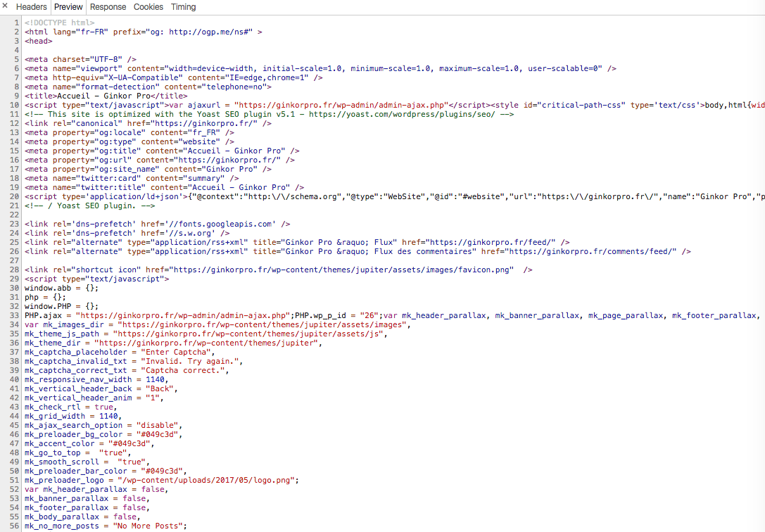This screenshot has width=765, height=532.
Task: Switch to the Headers tab
Action: tap(31, 7)
